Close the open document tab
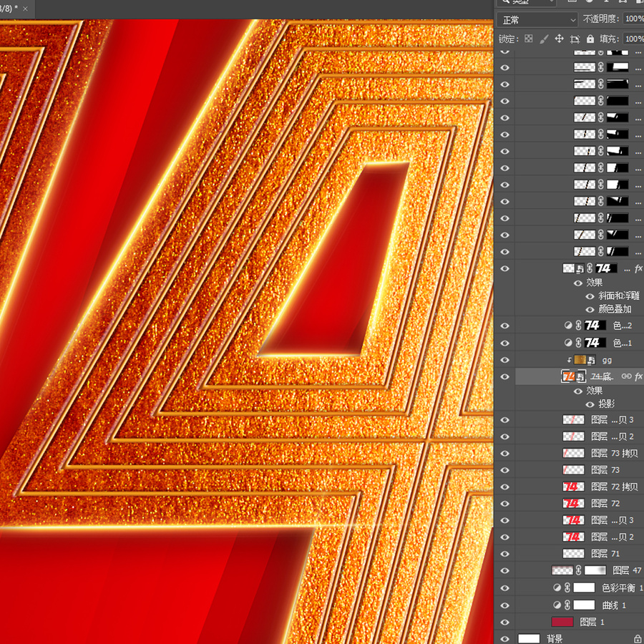Image resolution: width=644 pixels, height=644 pixels. pos(25,9)
